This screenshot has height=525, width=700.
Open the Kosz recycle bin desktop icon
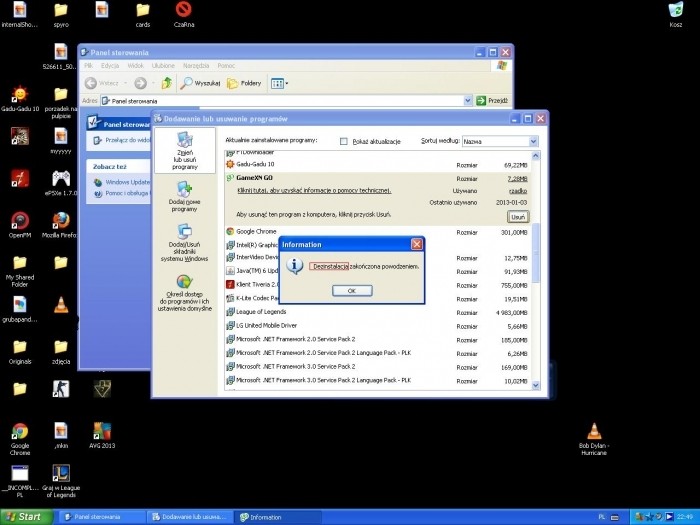[x=675, y=11]
